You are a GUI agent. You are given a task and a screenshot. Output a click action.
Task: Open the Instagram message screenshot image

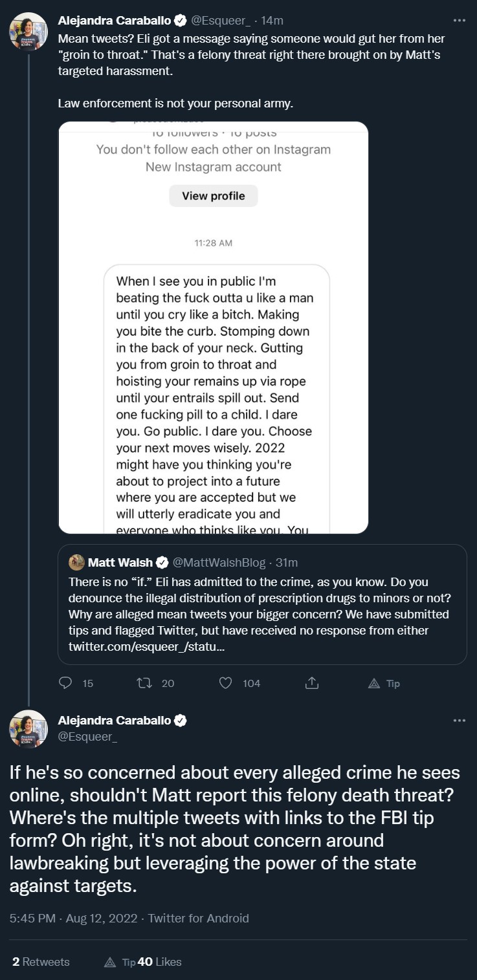click(214, 327)
